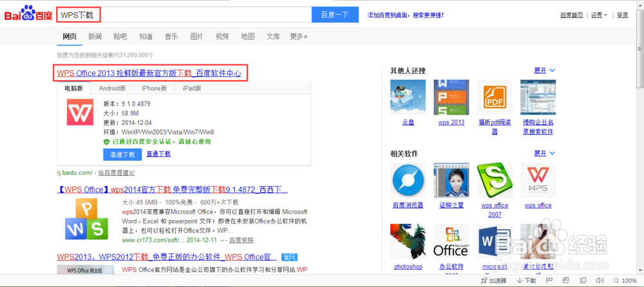Click the WPS Office 商业版 thumbnail
This screenshot has height=287, width=644.
[86, 270]
